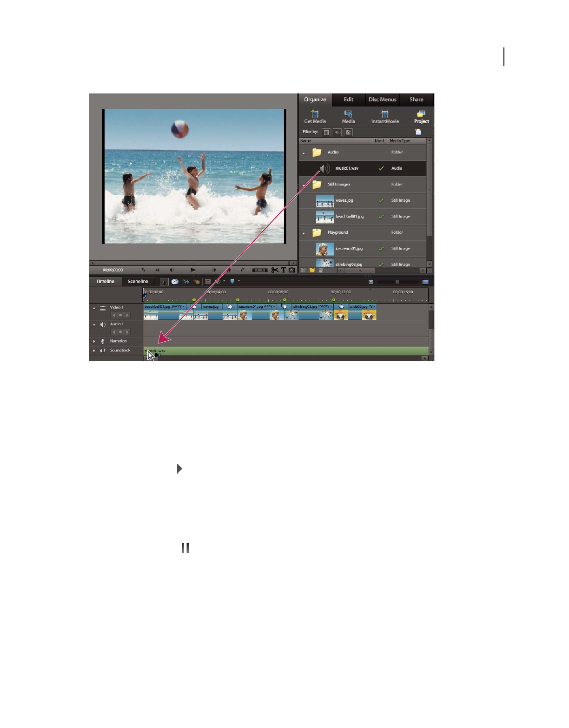The height and width of the screenshot is (728, 569).
Task: Click the Freeze Frame camera icon
Action: [291, 270]
